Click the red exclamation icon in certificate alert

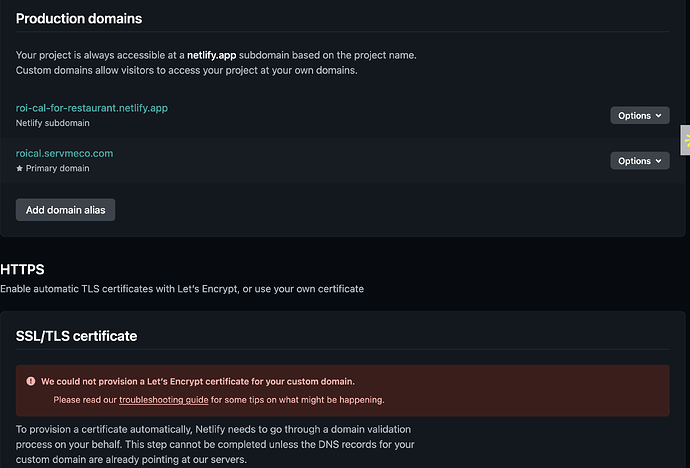click(31, 381)
